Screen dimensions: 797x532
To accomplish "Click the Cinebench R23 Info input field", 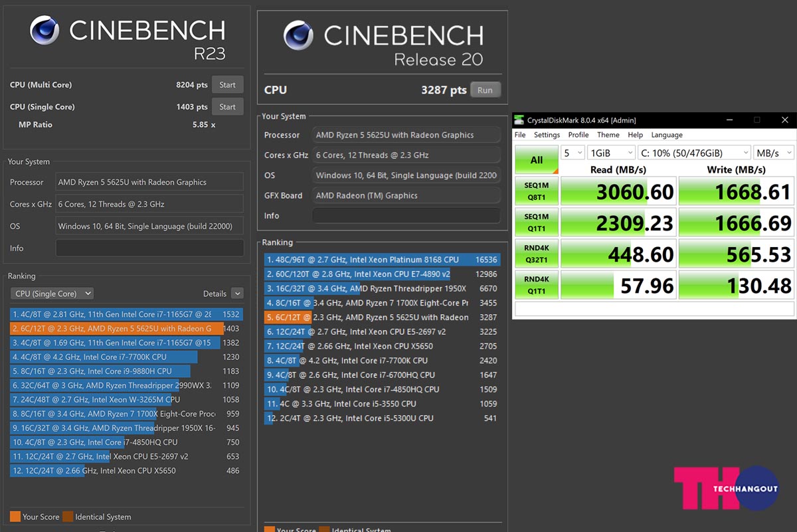I will pos(149,248).
